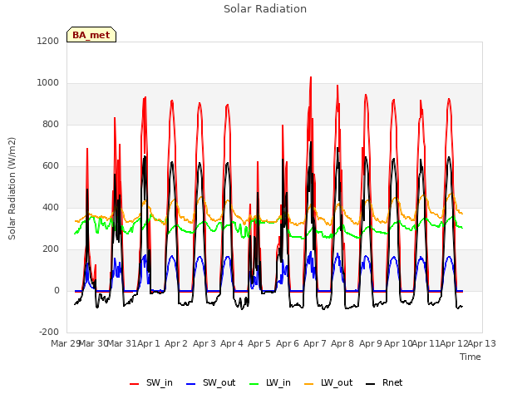Click the Solar Radiation chart title
Viewport: 532px width, 399px height.
265,9
